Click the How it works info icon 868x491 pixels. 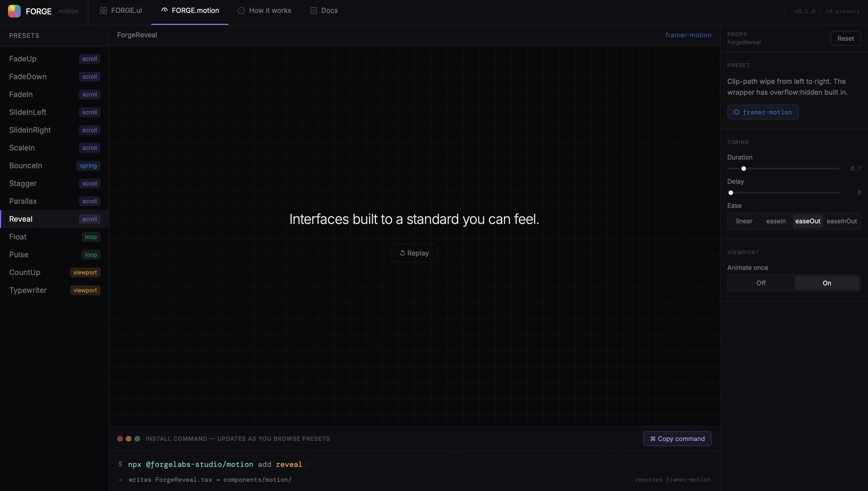pyautogui.click(x=241, y=11)
